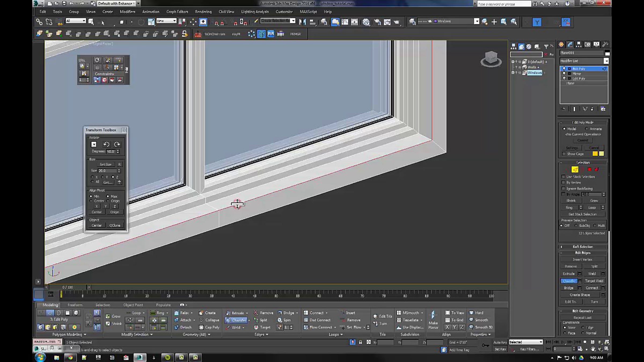Click the yellow cage color swatch

(595, 154)
